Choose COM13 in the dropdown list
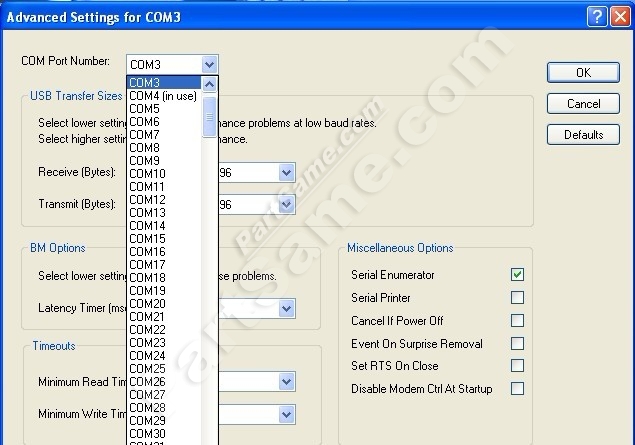 [x=164, y=213]
